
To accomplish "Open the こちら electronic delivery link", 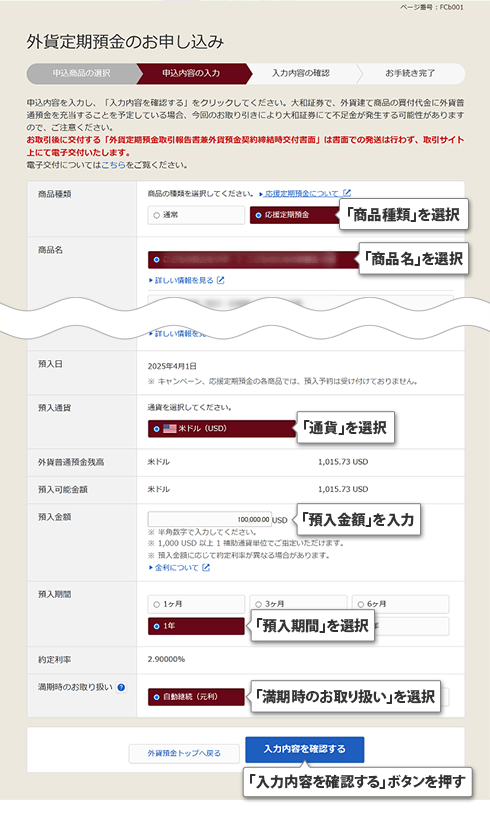I will 113,165.
